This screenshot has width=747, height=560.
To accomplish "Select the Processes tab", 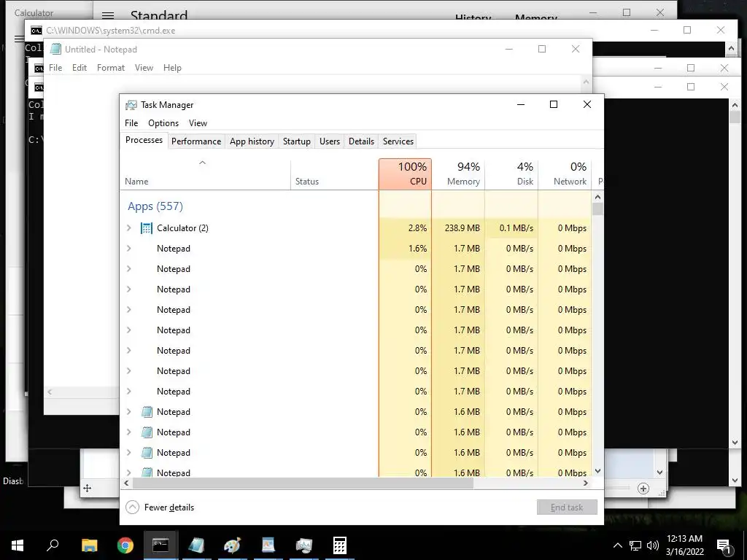I will point(144,140).
